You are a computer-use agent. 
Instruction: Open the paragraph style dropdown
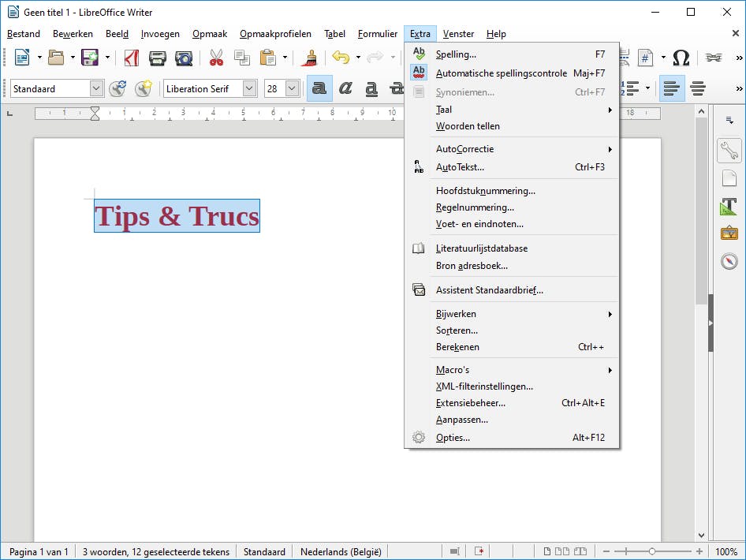96,88
